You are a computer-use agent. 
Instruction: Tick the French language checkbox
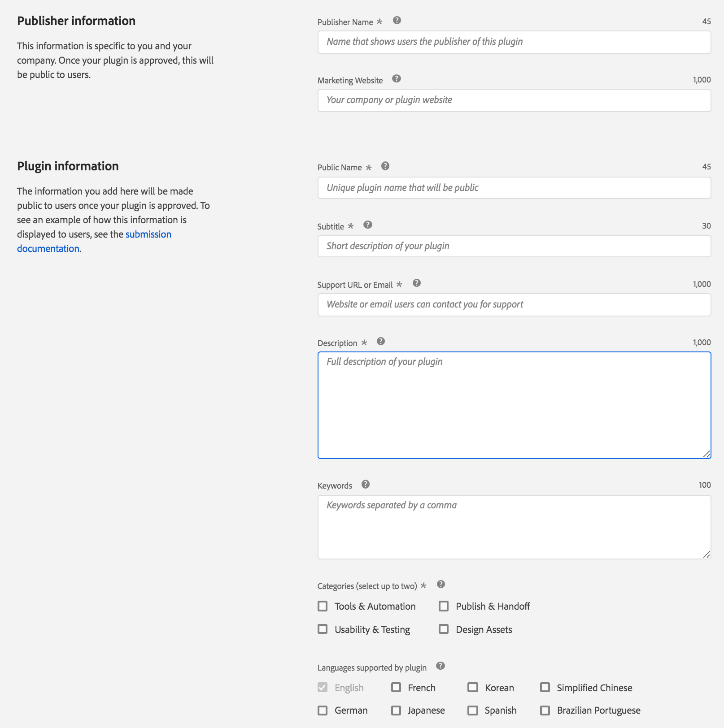(x=396, y=688)
